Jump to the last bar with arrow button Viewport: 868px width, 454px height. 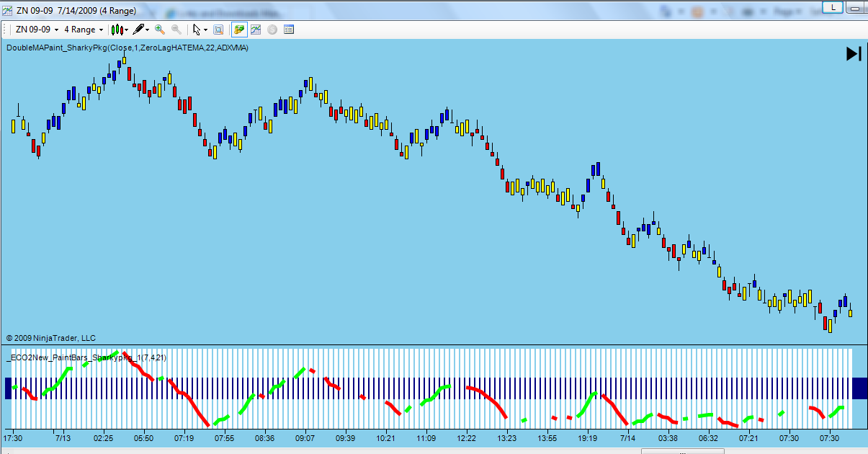pos(854,53)
